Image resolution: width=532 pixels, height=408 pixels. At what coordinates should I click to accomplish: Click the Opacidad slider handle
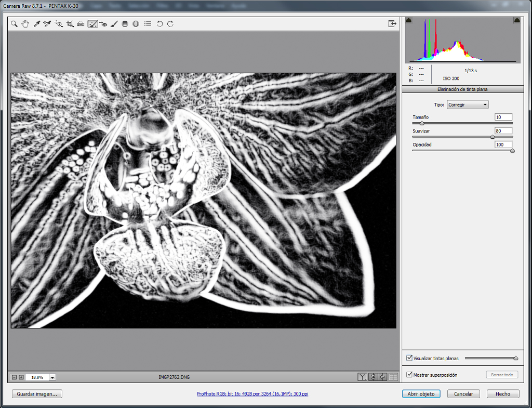point(512,151)
